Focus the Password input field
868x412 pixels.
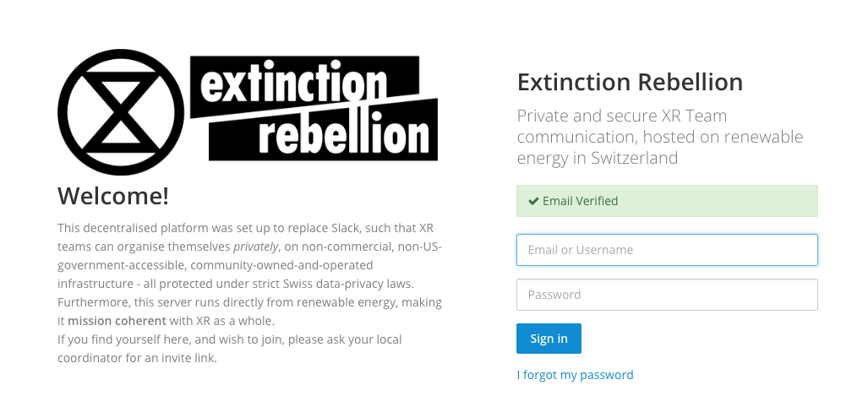(667, 295)
